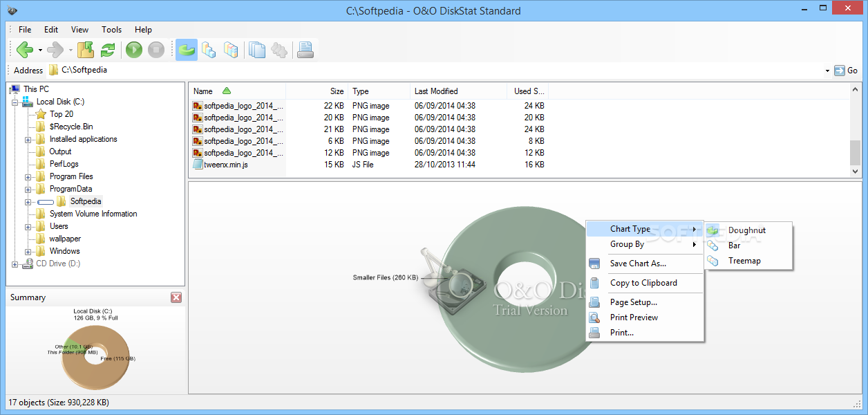Select System Volume Information folder
868x415 pixels.
93,214
